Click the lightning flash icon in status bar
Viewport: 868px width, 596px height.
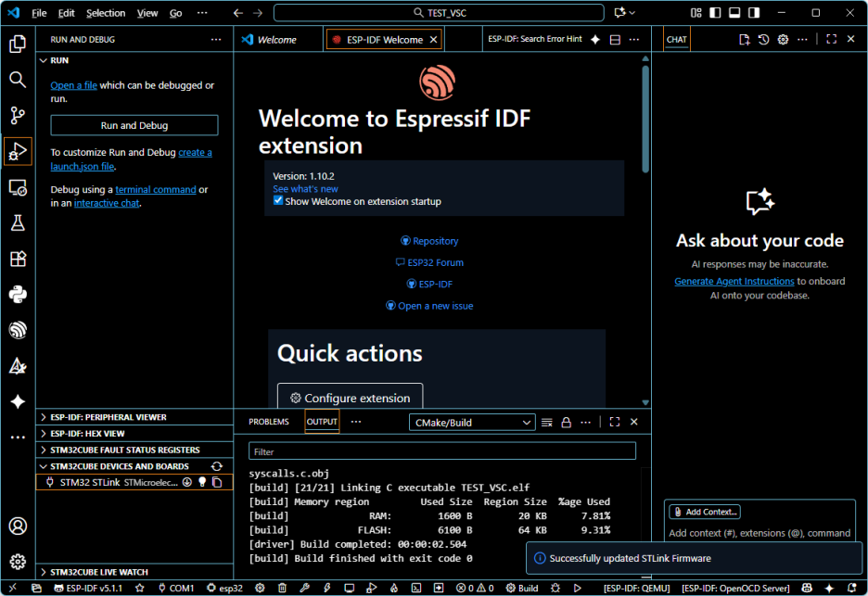tap(327, 588)
